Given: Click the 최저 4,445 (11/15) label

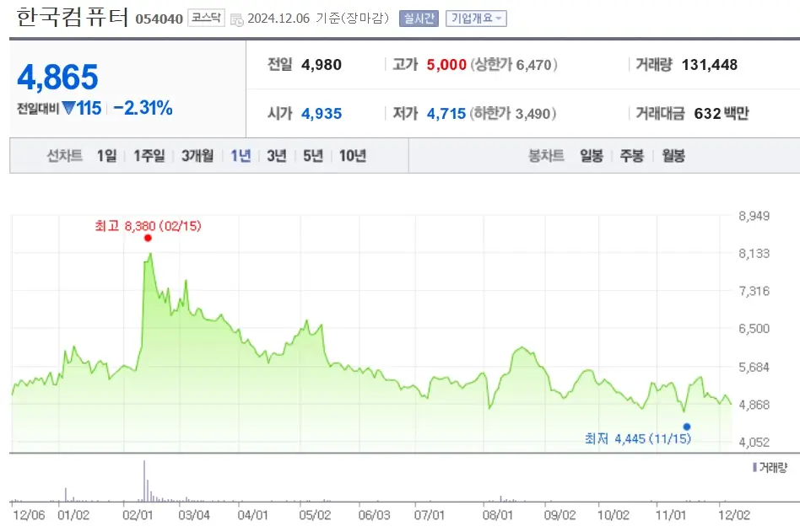Looking at the screenshot, I should 638,438.
